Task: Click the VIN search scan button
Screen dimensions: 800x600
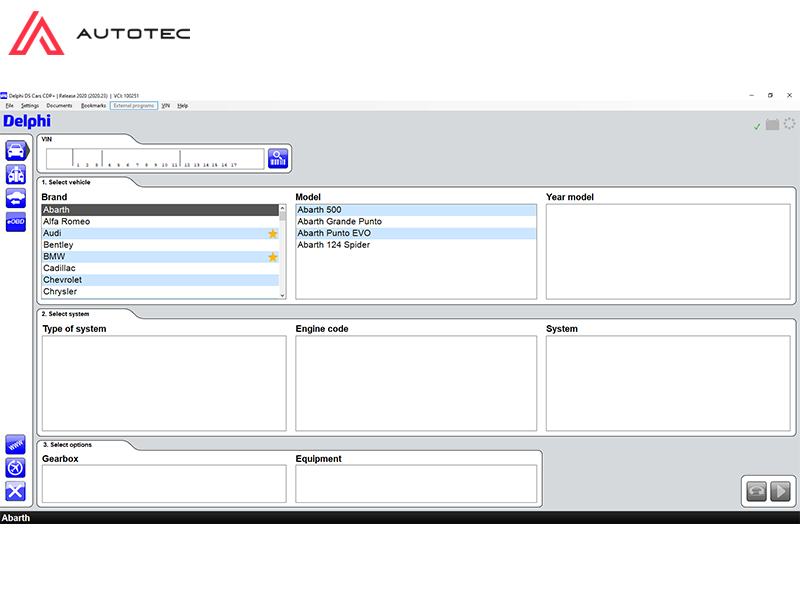Action: click(278, 158)
